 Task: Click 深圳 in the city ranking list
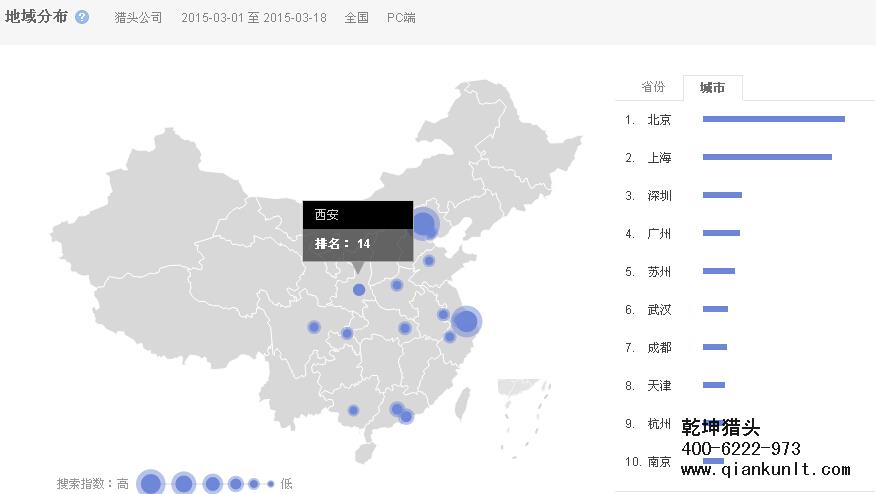click(659, 196)
